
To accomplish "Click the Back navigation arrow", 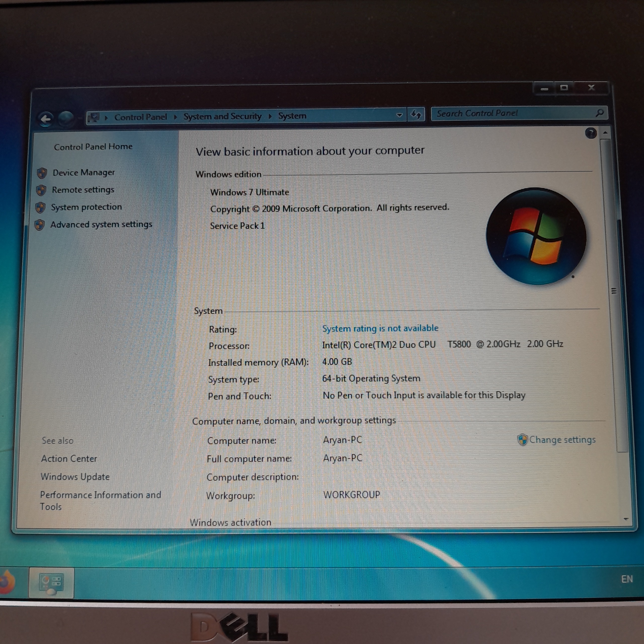I will coord(46,119).
